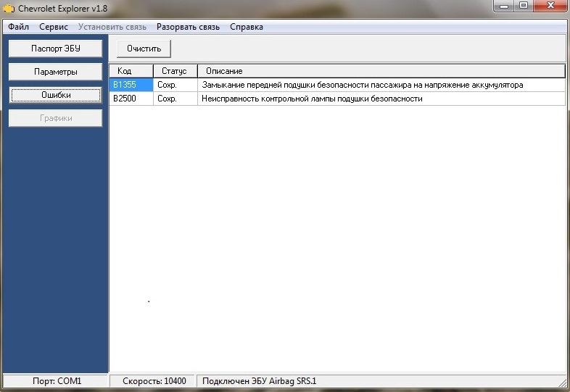
Task: Click Сохр. status in the B2500 row
Action: [175, 99]
